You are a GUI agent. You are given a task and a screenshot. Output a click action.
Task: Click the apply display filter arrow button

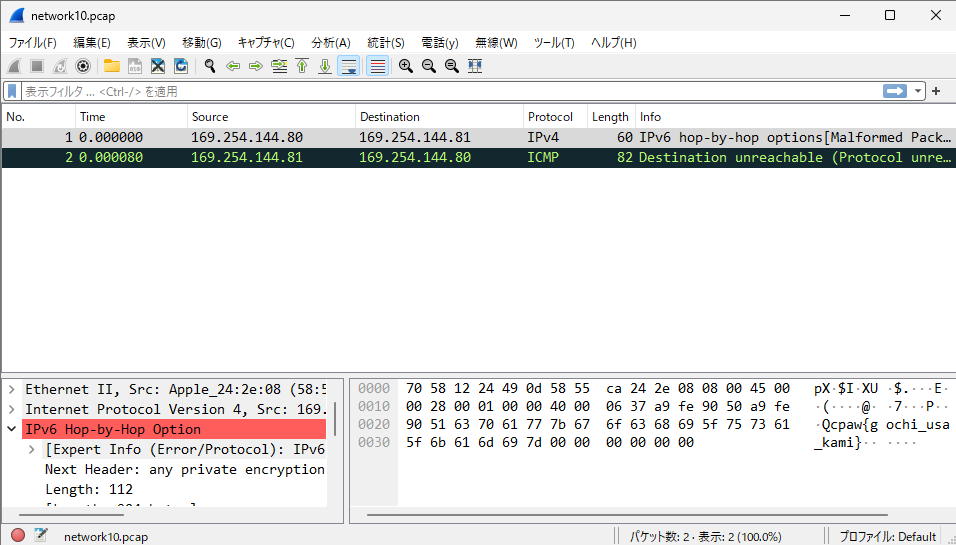[x=894, y=91]
